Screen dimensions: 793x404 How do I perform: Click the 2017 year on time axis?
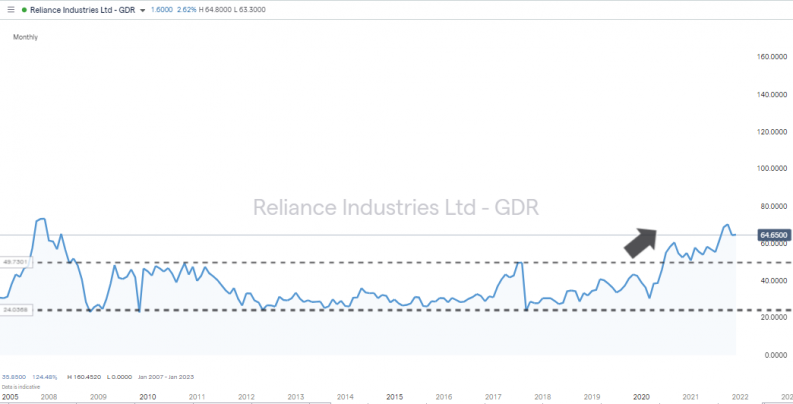pyautogui.click(x=493, y=397)
